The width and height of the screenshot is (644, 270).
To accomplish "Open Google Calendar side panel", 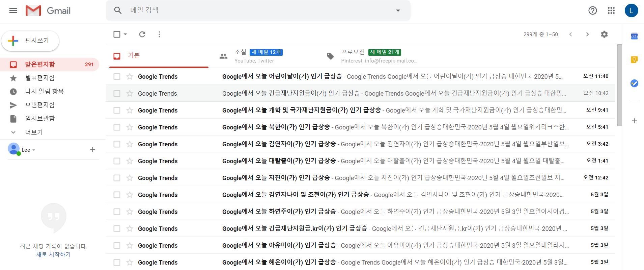I will [634, 36].
